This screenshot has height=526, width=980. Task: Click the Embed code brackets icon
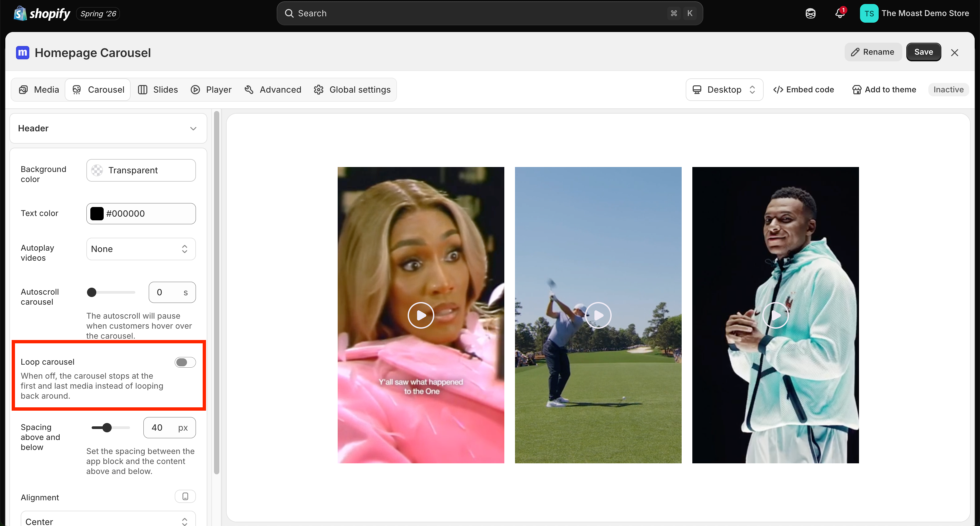778,90
